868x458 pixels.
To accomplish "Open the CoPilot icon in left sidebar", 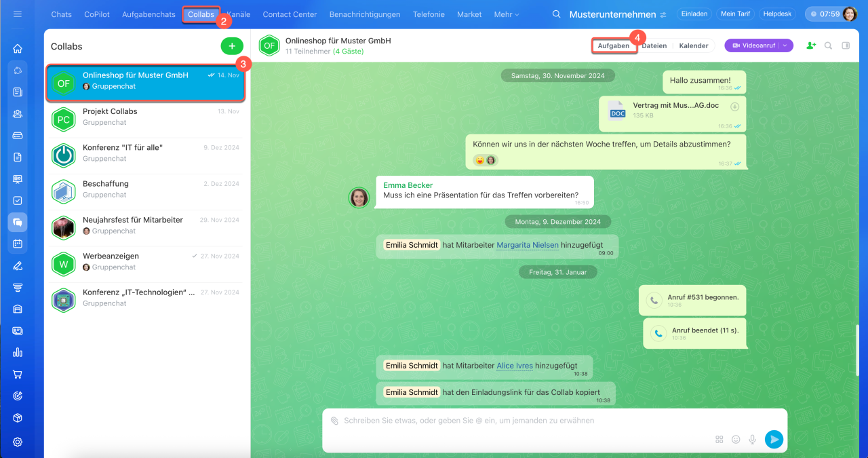I will click(18, 71).
